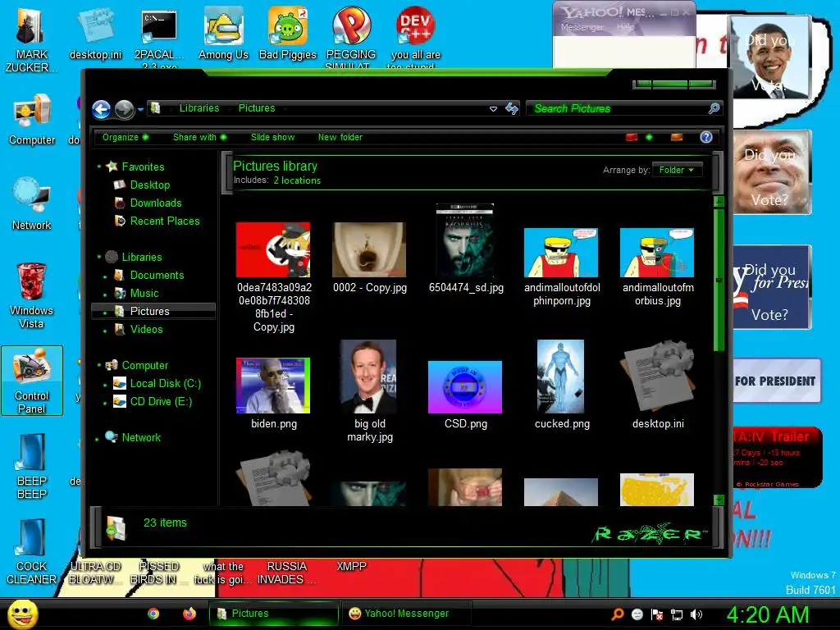Open Local Disk (C:) in sidebar
This screenshot has height=630, width=840.
[165, 384]
